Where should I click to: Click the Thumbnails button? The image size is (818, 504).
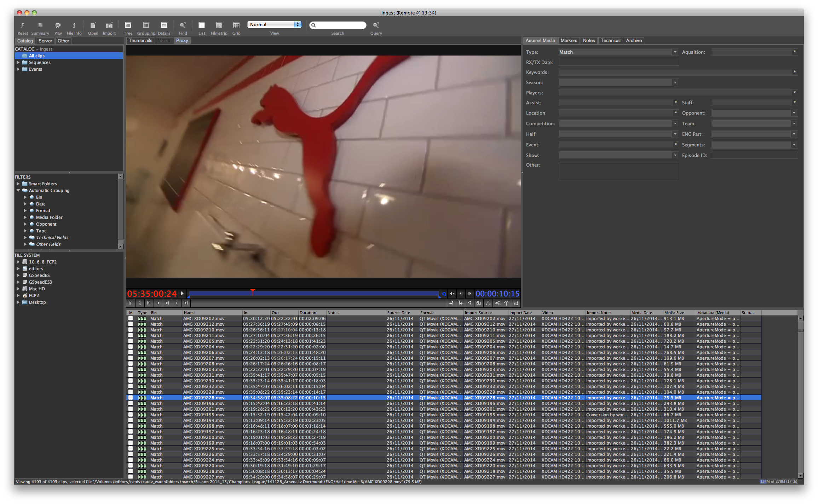[x=140, y=41]
